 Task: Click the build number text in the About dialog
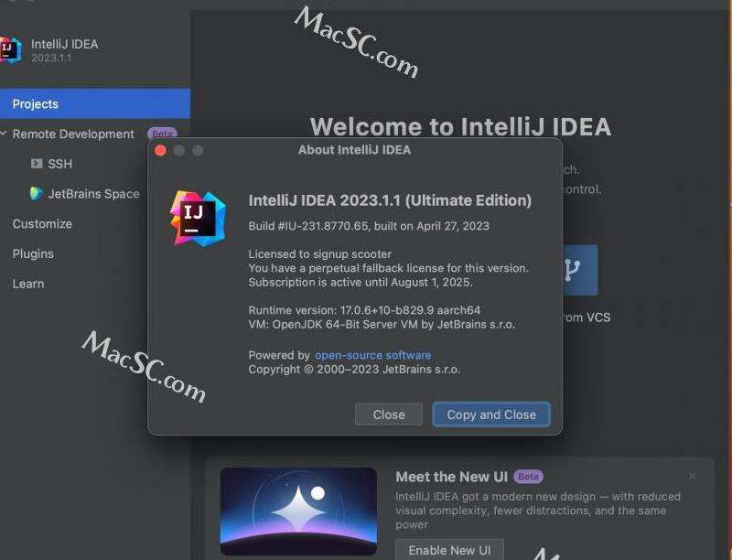coord(369,226)
